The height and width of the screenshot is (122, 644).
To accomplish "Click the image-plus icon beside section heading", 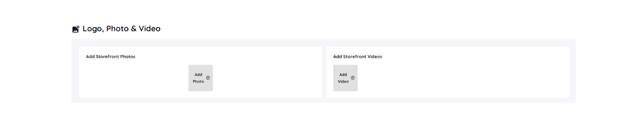I will pos(76,29).
